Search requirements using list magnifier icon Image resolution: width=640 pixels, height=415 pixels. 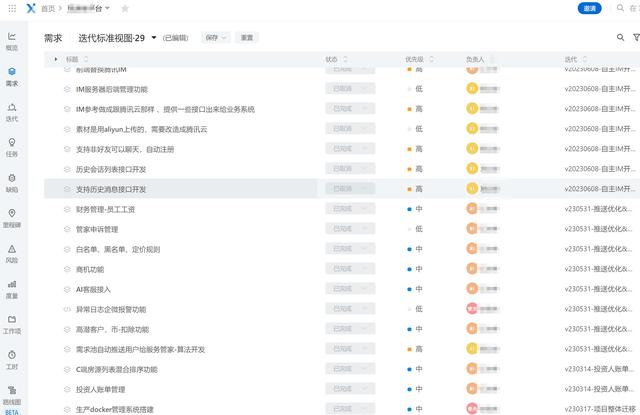(x=620, y=38)
